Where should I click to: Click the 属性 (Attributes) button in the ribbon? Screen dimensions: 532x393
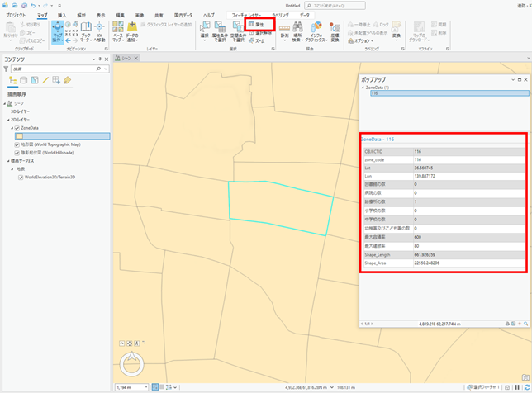[256, 26]
